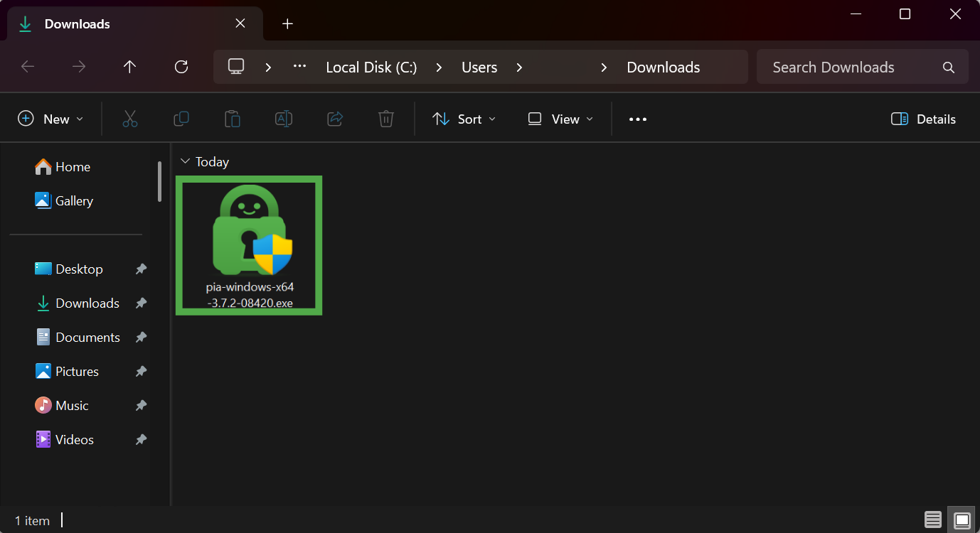Refresh the Downloads folder
Screen dimensions: 980x533
point(181,67)
